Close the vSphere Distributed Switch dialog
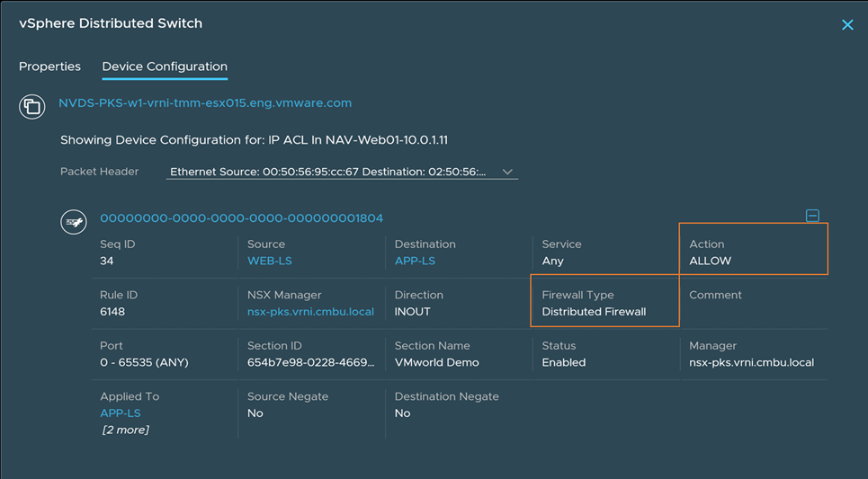Viewport: 868px width, 479px height. 846,25
